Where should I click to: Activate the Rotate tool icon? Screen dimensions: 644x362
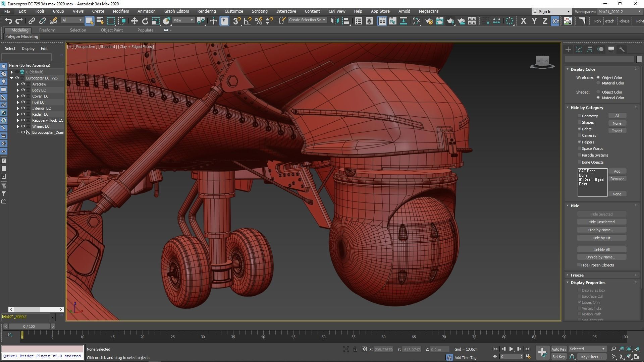[x=145, y=21]
